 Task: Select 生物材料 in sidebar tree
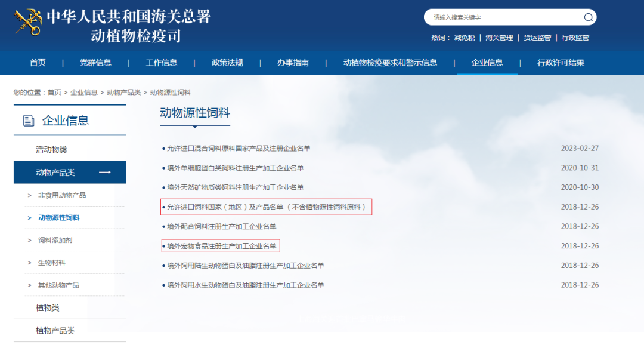[51, 263]
